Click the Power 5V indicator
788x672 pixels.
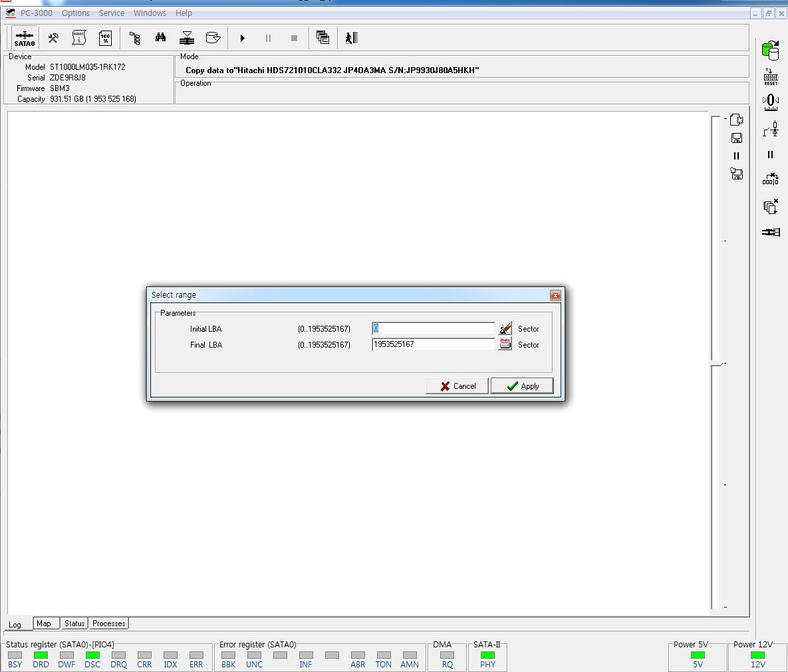[698, 655]
